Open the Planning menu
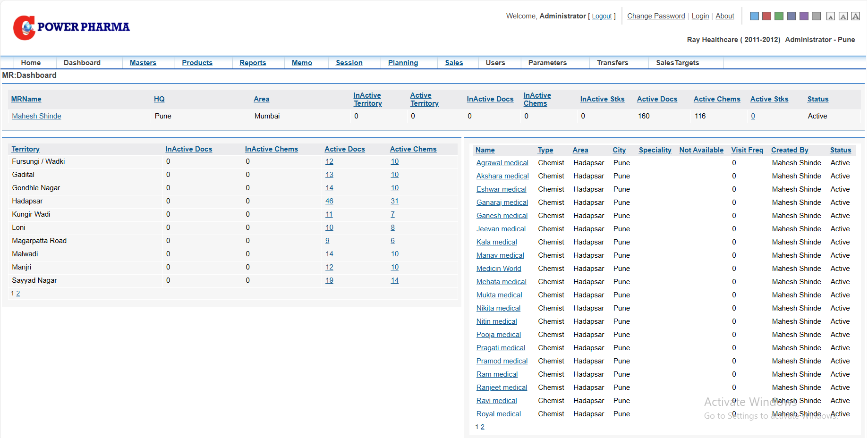Viewport: 868px width, 438px height. pos(403,63)
